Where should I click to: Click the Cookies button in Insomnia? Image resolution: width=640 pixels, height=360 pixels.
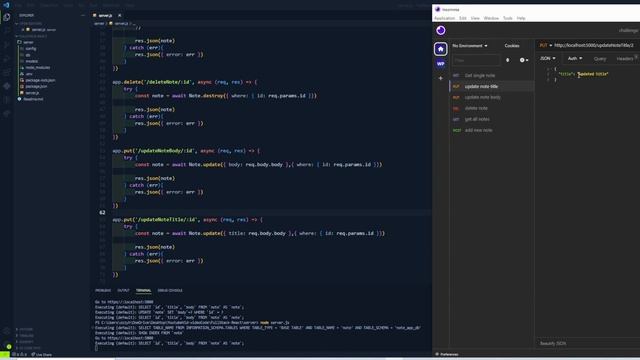512,46
